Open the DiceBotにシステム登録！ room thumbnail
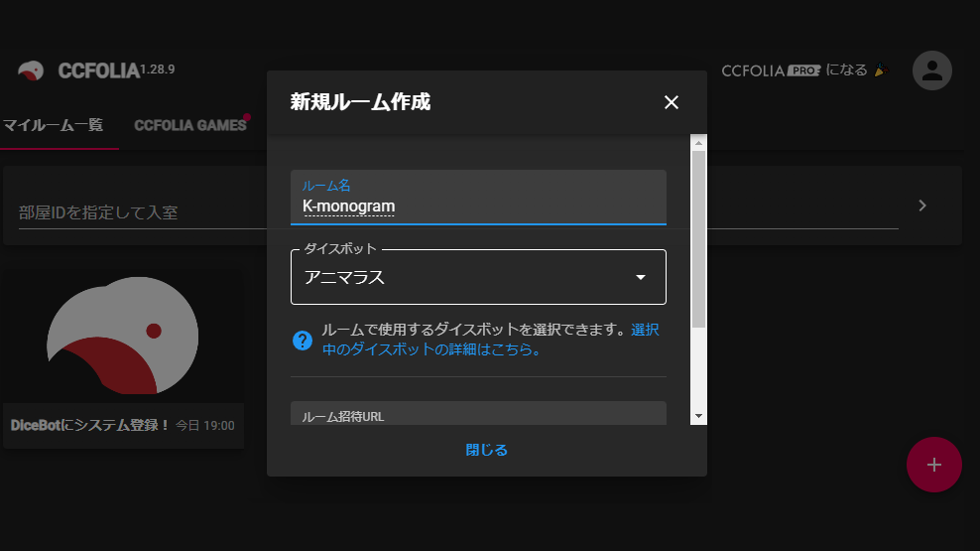 (123, 344)
